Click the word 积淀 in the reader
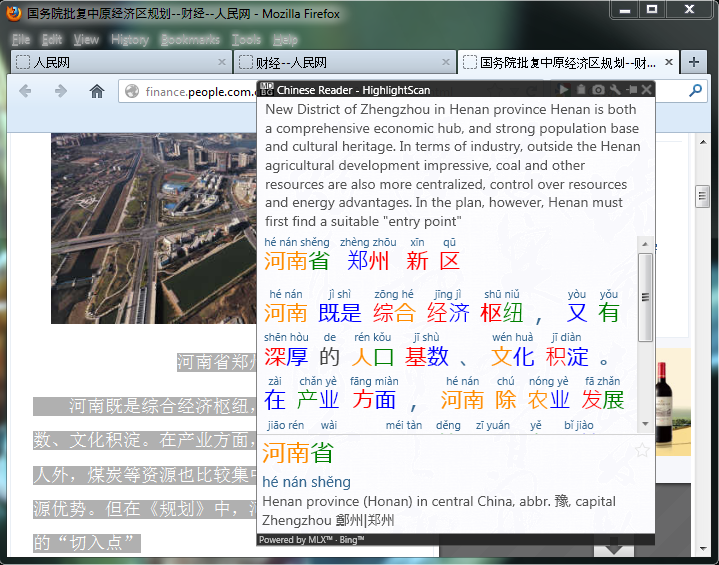 click(x=567, y=356)
